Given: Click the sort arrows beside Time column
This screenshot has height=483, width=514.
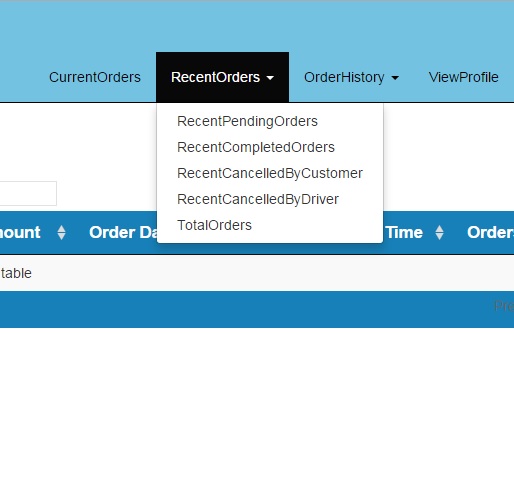Looking at the screenshot, I should (439, 232).
